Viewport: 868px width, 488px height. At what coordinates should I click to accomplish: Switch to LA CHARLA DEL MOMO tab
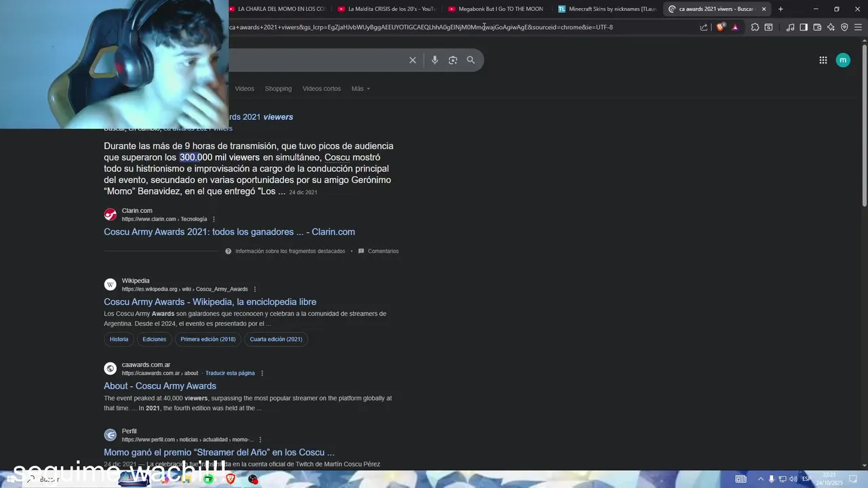pyautogui.click(x=277, y=9)
